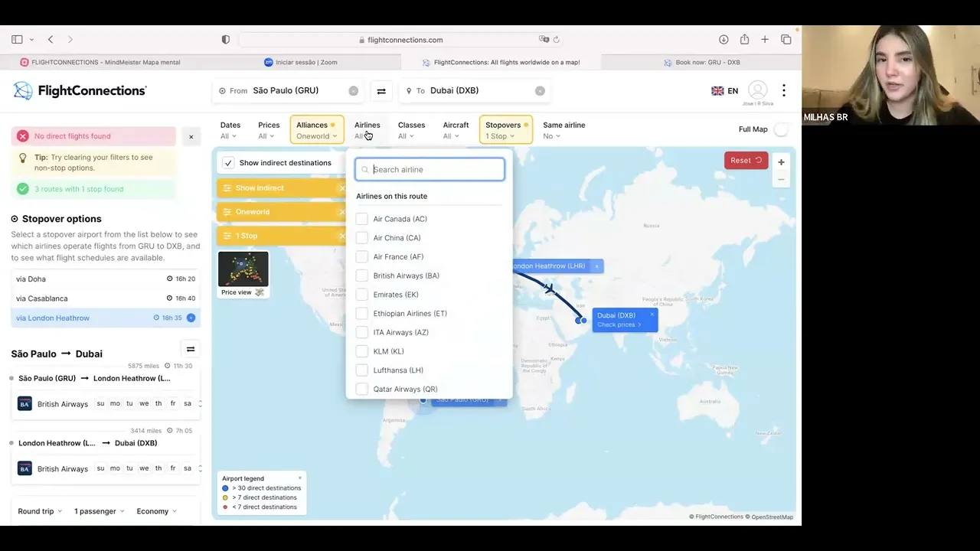Screen dimensions: 980x551
Task: Open the Stopovers 1 Stop dropdown
Action: (506, 130)
